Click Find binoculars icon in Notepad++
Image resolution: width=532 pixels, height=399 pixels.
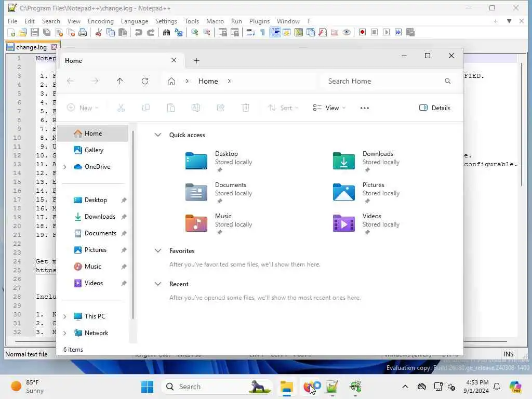click(167, 33)
